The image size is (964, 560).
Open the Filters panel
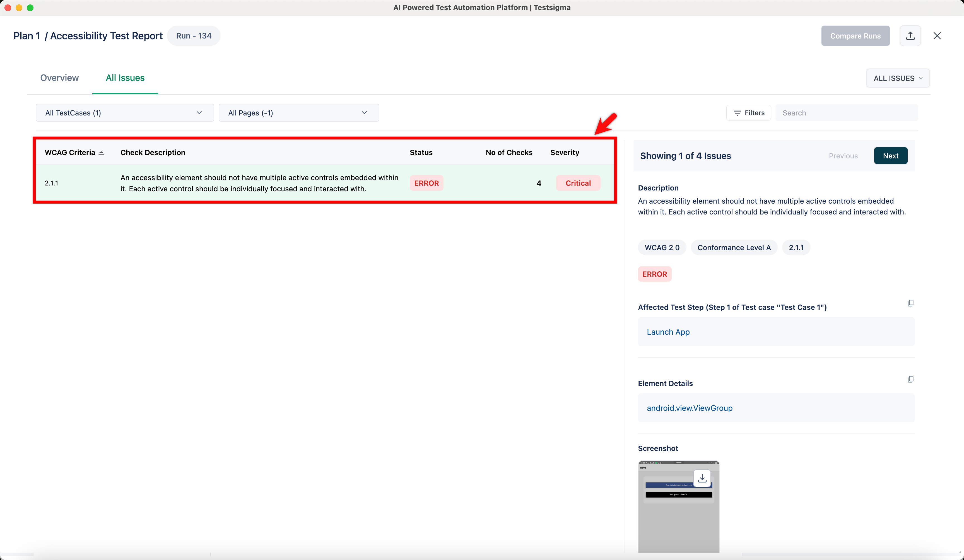point(749,113)
